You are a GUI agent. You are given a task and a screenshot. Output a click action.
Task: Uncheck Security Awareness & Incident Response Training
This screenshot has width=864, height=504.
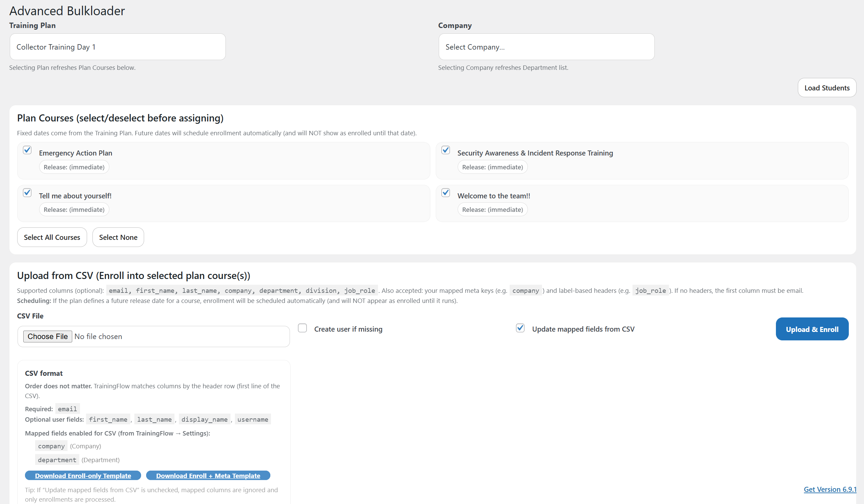(446, 150)
